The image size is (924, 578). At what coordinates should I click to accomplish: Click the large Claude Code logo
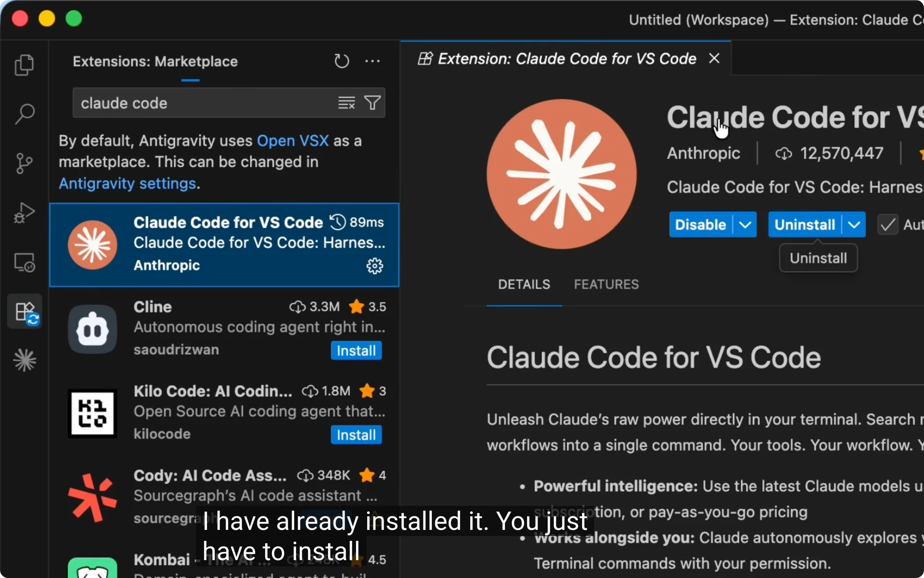[561, 174]
